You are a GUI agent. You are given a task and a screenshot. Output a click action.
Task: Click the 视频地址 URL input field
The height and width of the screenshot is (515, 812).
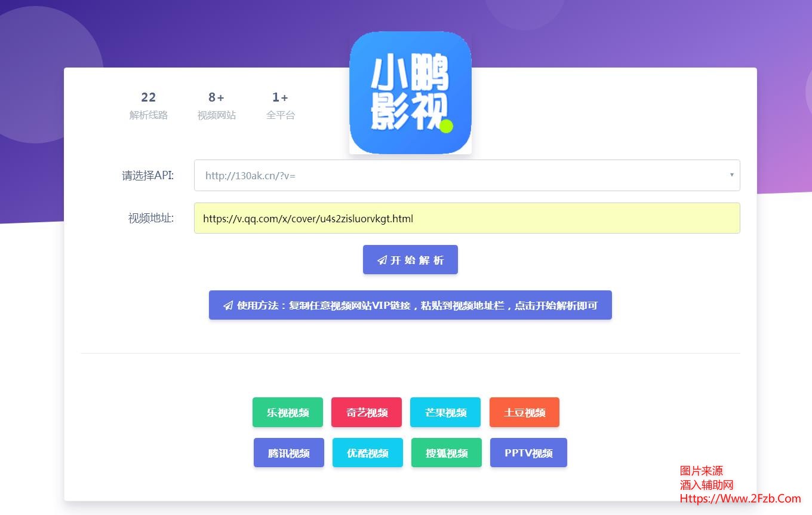pos(466,218)
